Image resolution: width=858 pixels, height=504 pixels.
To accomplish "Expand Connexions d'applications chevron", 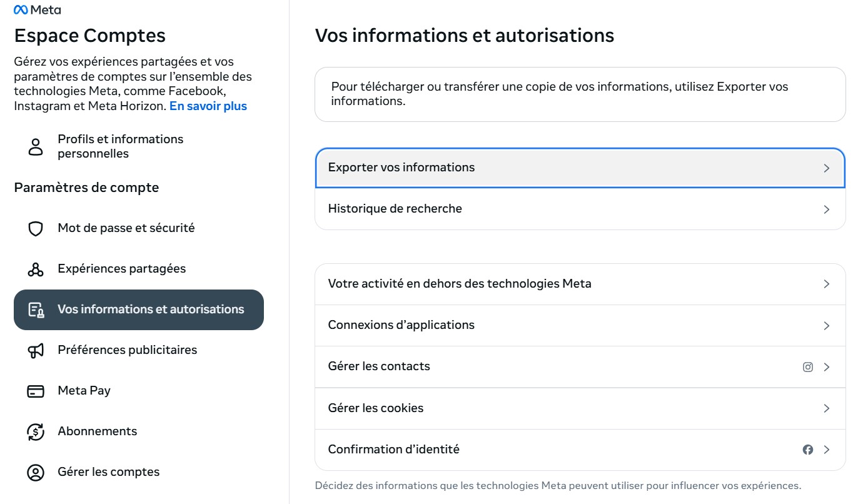I will point(827,326).
